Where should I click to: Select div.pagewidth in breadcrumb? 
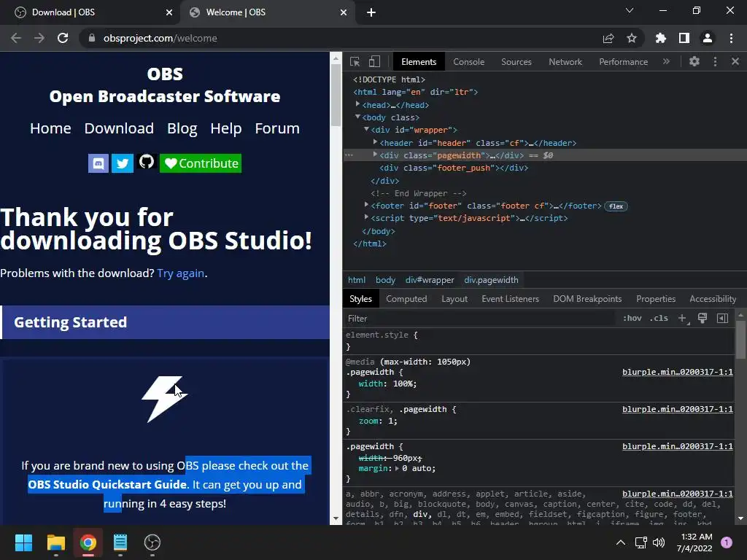pyautogui.click(x=491, y=280)
